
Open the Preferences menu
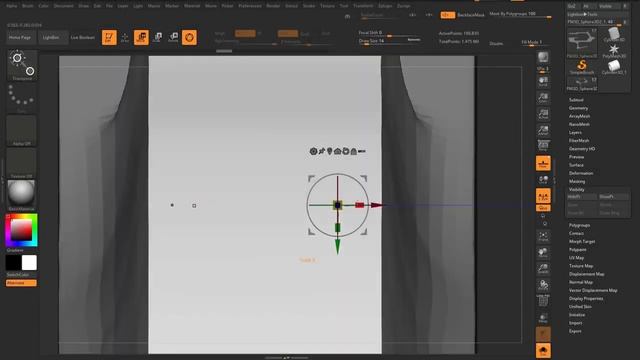coord(250,6)
